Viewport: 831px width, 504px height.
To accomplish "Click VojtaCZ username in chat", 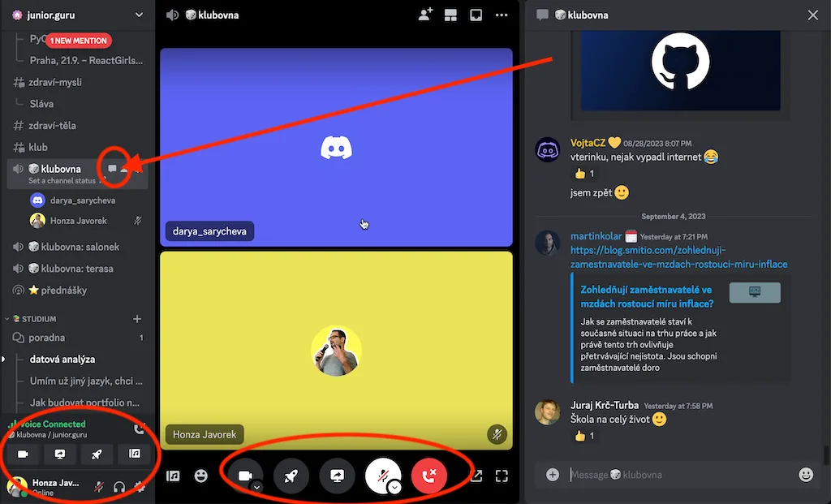I will point(588,143).
